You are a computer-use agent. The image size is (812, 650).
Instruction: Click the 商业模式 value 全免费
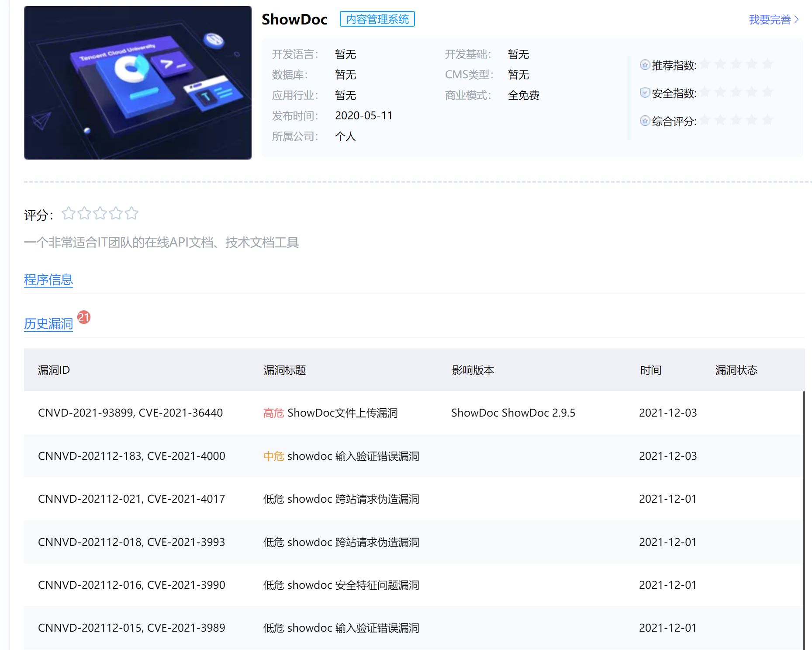pyautogui.click(x=524, y=95)
